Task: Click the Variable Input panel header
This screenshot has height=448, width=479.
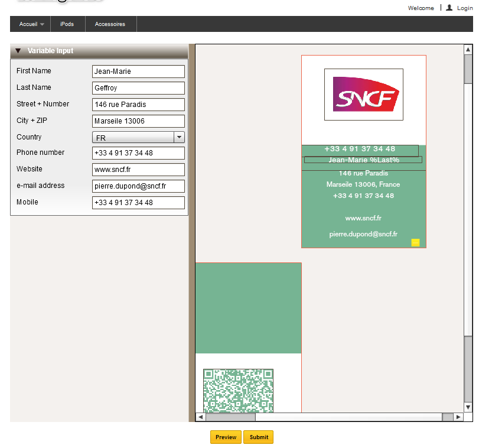Action: pos(99,51)
